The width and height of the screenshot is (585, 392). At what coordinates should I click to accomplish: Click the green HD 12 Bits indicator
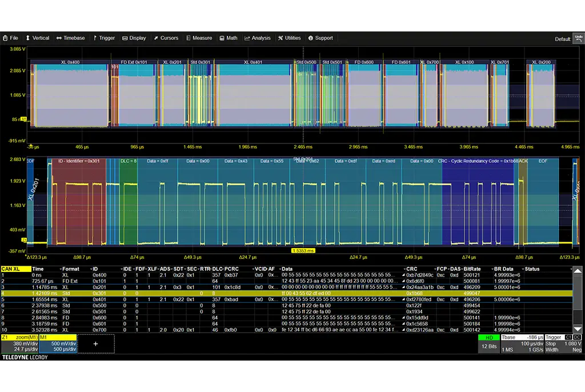pyautogui.click(x=489, y=343)
